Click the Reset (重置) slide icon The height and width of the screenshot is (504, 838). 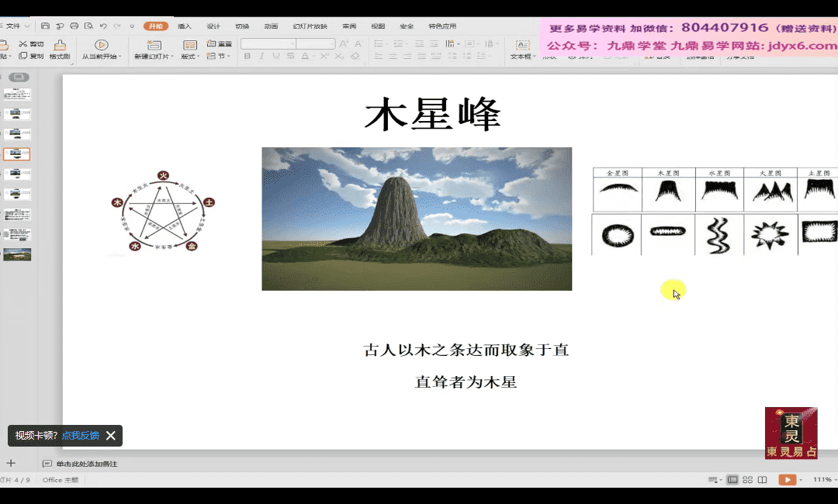[211, 44]
